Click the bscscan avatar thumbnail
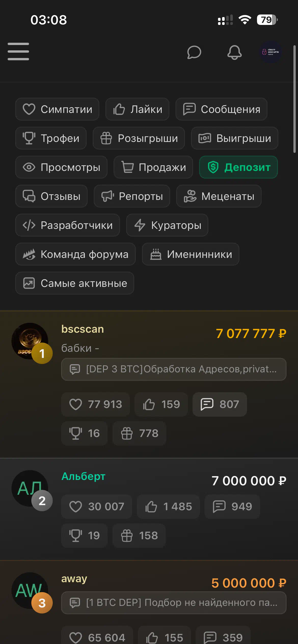Image resolution: width=298 pixels, height=644 pixels. click(x=30, y=341)
